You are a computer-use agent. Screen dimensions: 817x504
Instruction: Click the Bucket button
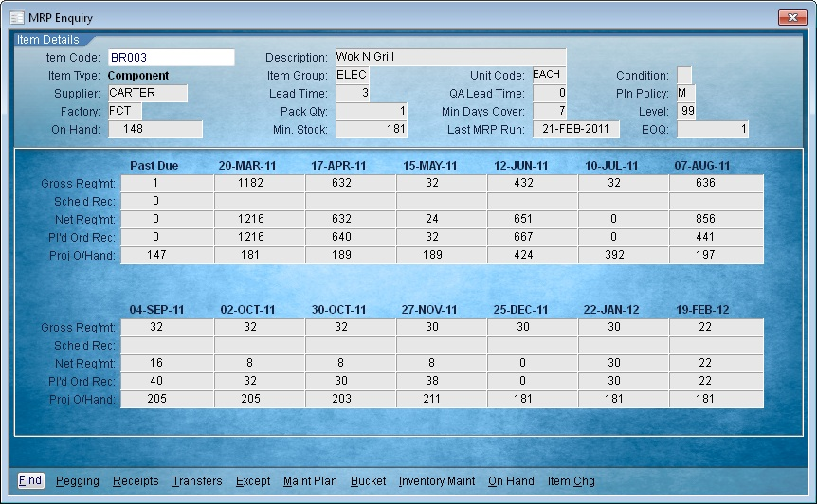[x=368, y=481]
